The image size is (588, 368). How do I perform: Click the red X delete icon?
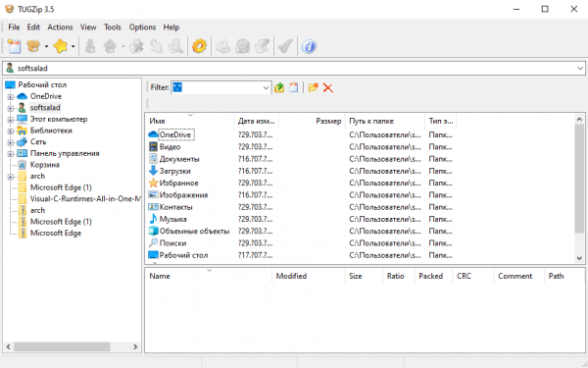point(328,88)
